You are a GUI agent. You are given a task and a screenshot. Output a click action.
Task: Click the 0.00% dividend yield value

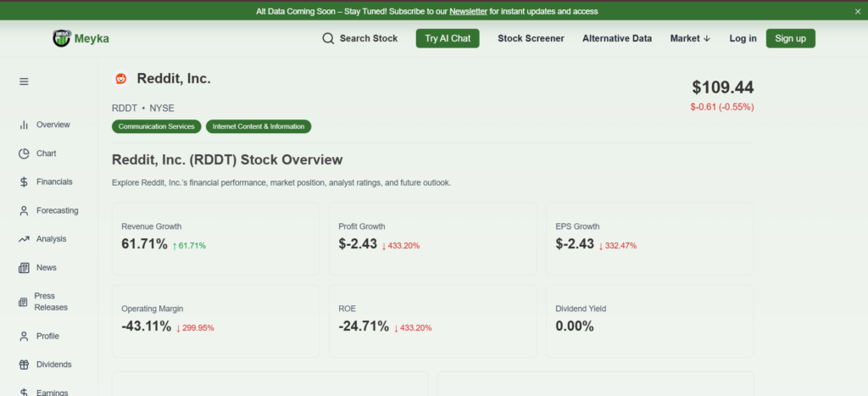[575, 326]
